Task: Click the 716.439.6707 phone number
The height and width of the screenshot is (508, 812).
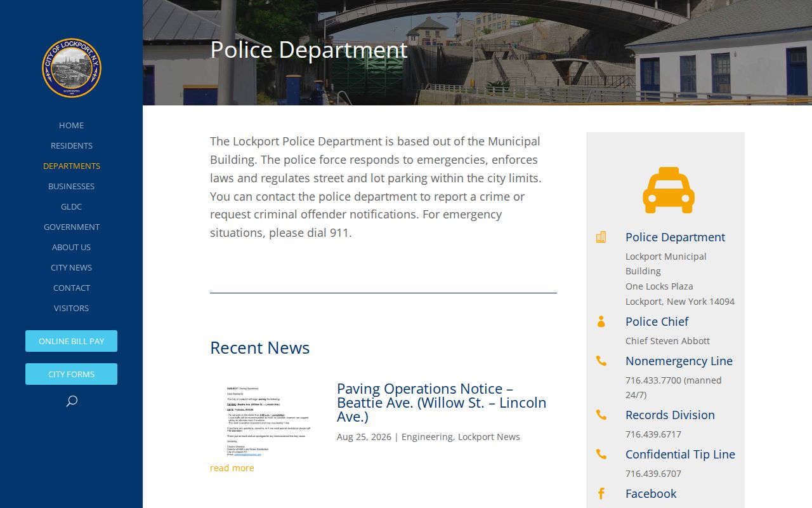Action: [x=653, y=474]
